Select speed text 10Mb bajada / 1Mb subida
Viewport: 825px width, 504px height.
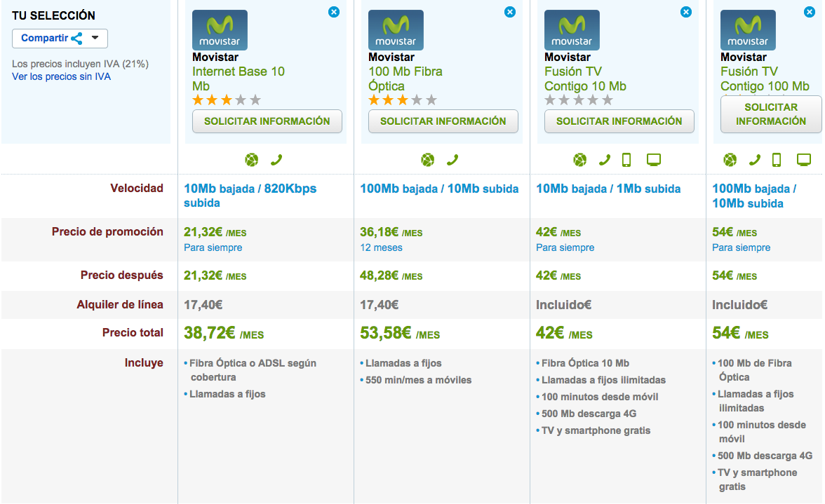pos(608,189)
